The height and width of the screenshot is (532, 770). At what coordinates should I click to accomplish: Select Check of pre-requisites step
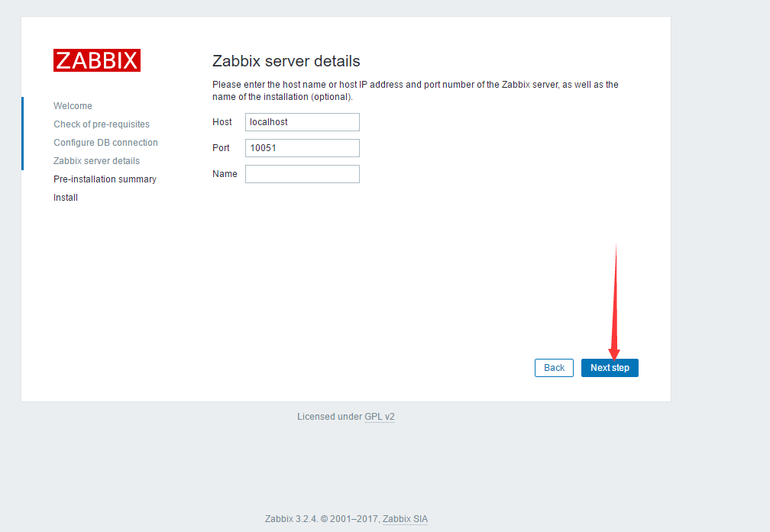click(x=102, y=124)
